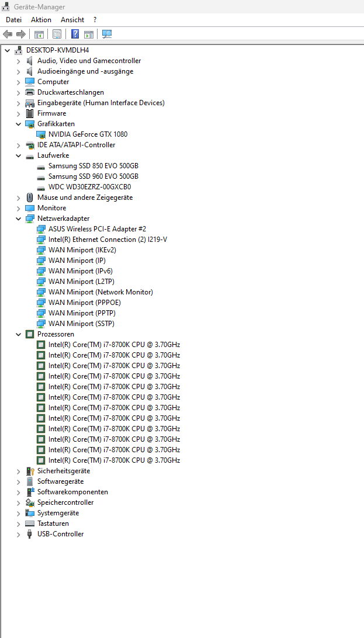The image size is (364, 638).
Task: Click the key icon for Sicherheitsgeräte
Action: 30,471
